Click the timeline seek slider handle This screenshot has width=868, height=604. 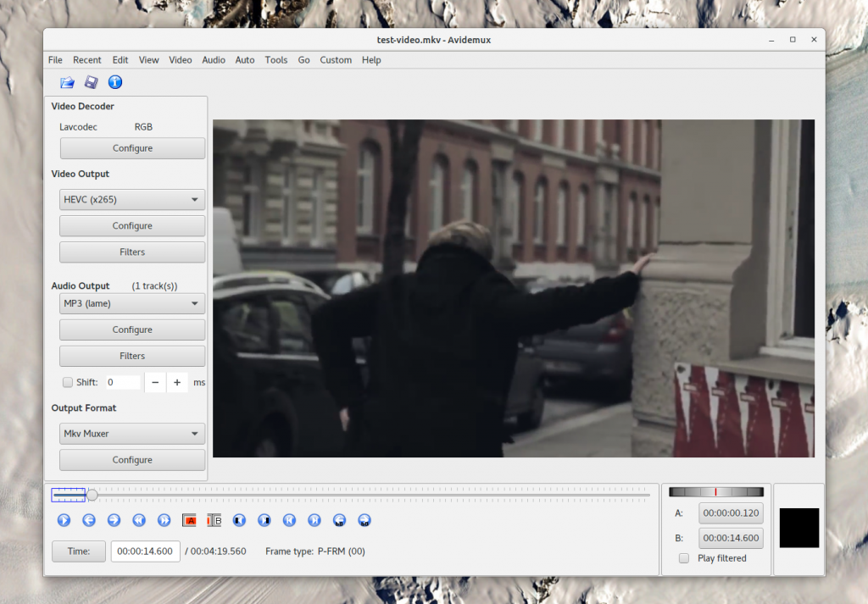point(92,495)
